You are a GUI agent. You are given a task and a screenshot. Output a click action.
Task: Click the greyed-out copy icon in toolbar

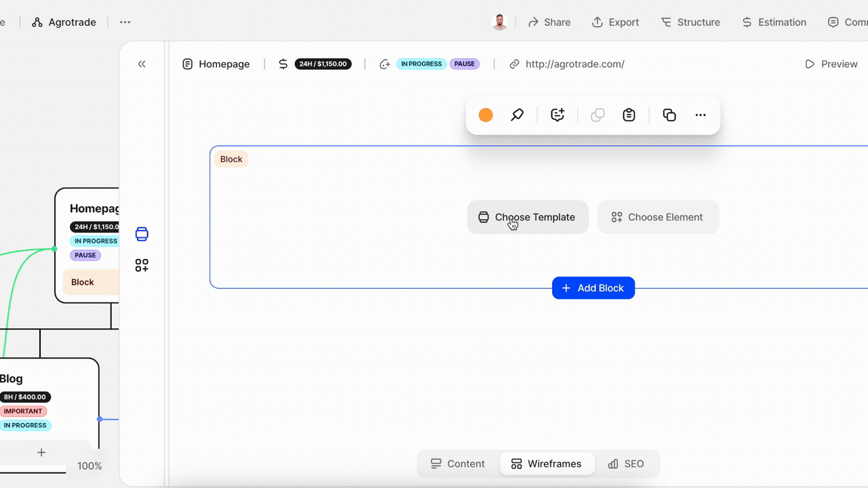[x=597, y=115]
